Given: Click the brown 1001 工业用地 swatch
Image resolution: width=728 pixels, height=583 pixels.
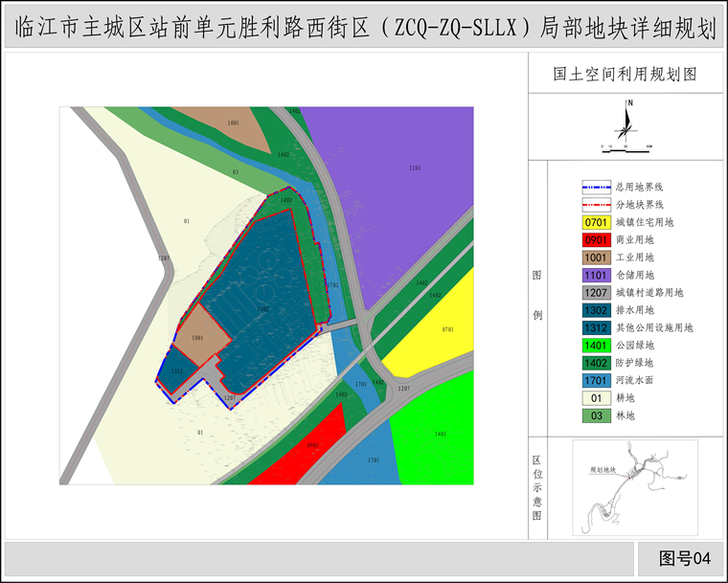Looking at the screenshot, I should pos(595,258).
